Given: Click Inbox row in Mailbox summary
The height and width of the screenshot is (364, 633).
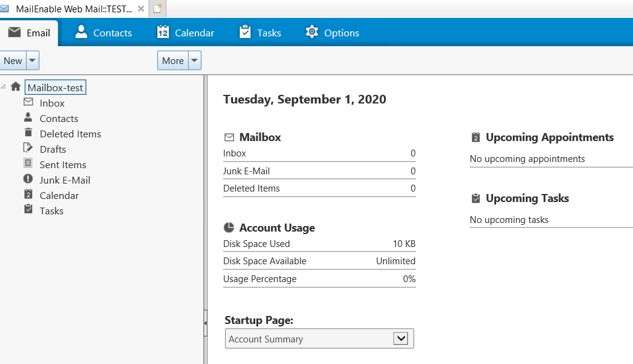Looking at the screenshot, I should tap(319, 153).
